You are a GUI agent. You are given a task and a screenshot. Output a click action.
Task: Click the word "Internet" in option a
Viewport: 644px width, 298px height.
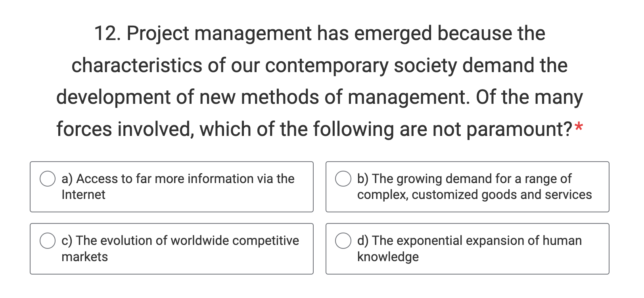(x=83, y=195)
